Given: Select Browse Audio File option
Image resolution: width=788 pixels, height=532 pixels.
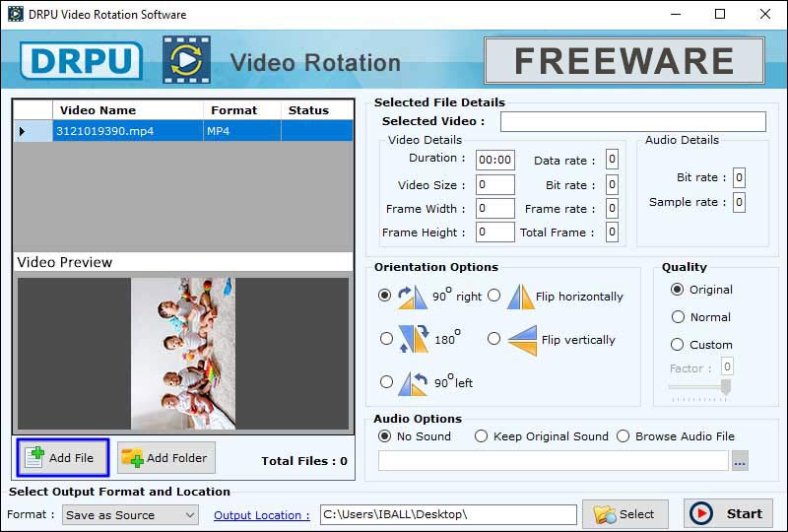Looking at the screenshot, I should pos(624,436).
